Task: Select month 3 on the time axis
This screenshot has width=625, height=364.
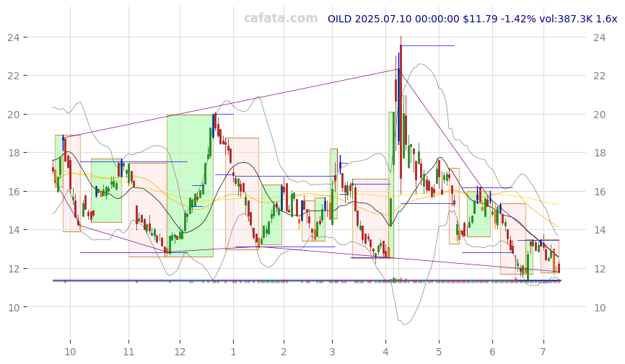Action: pyautogui.click(x=332, y=352)
